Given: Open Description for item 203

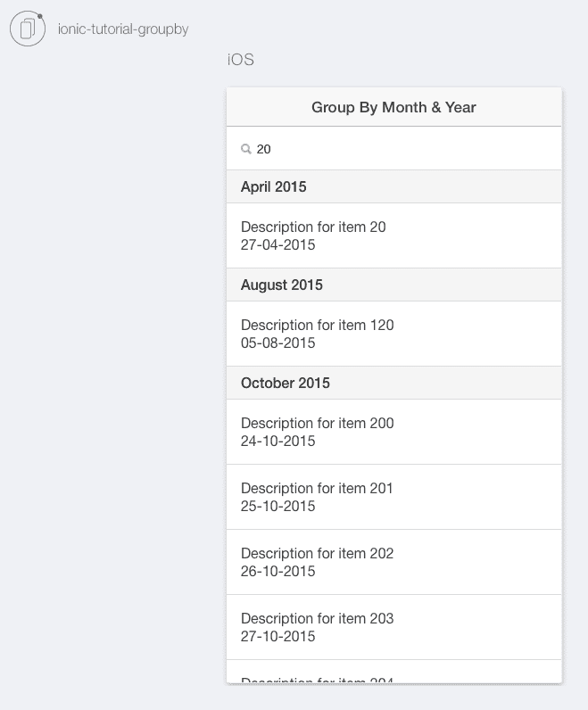Looking at the screenshot, I should pyautogui.click(x=393, y=627).
